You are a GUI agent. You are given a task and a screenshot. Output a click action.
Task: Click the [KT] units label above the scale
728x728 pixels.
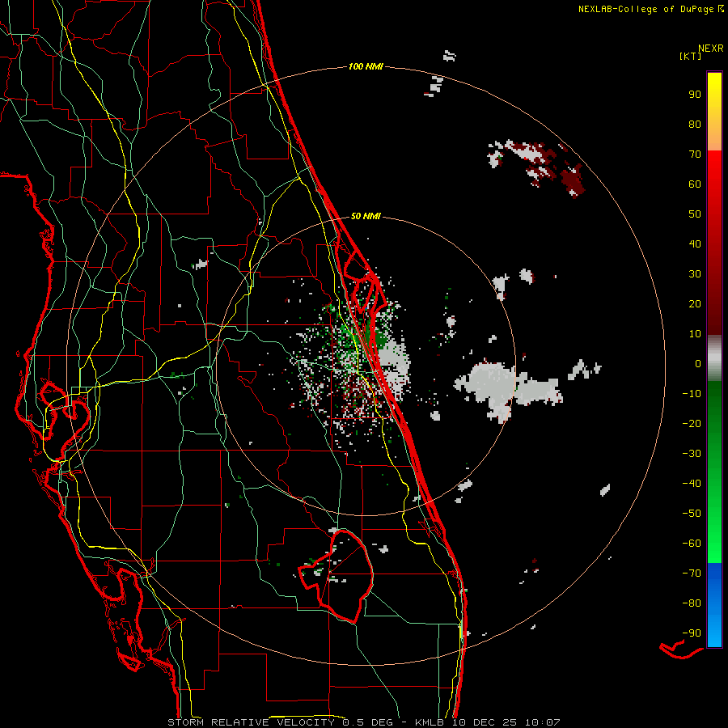click(690, 56)
